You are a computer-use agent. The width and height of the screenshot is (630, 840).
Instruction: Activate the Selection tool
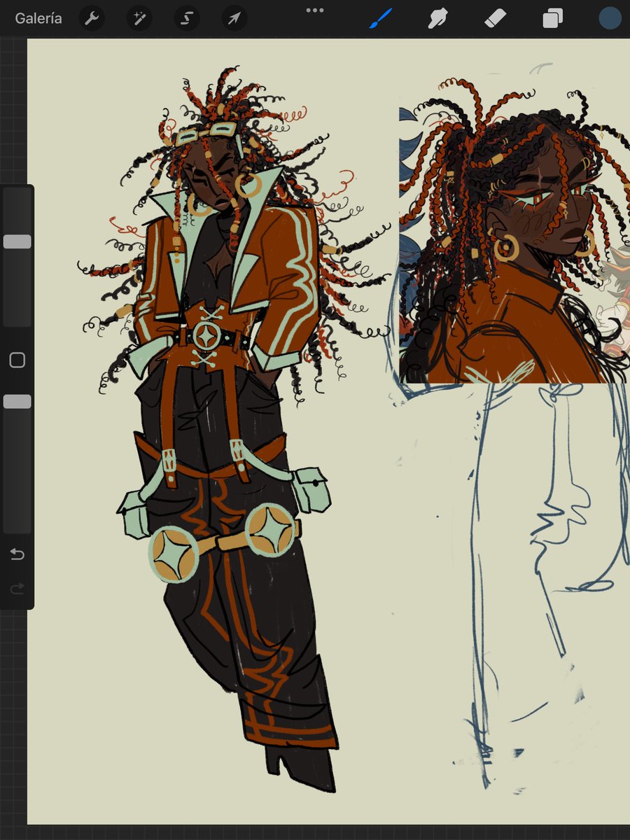pos(187,19)
